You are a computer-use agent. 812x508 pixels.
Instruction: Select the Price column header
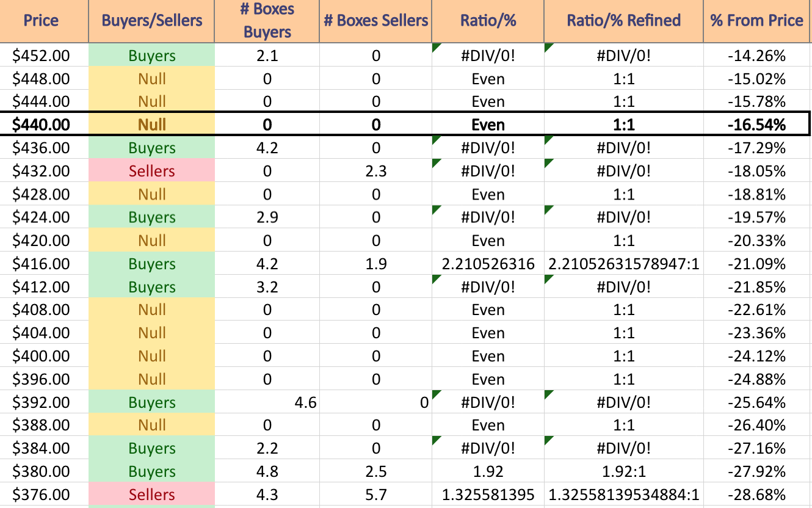point(44,21)
